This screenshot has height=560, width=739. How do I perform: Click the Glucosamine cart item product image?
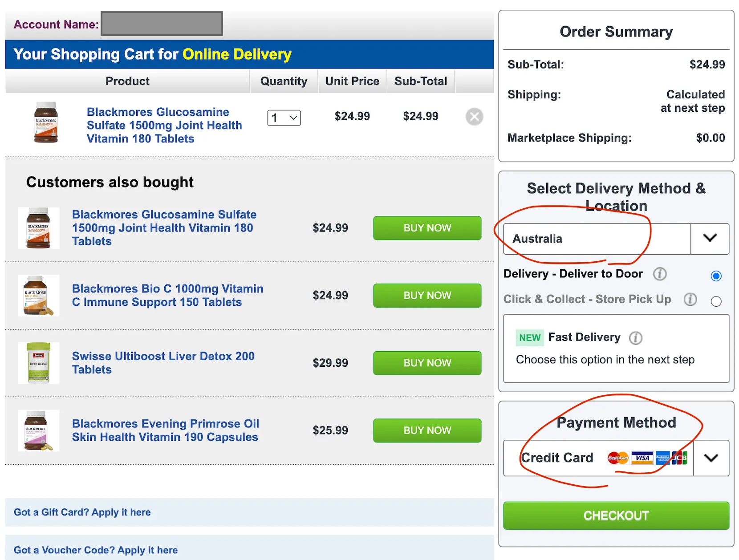(46, 122)
